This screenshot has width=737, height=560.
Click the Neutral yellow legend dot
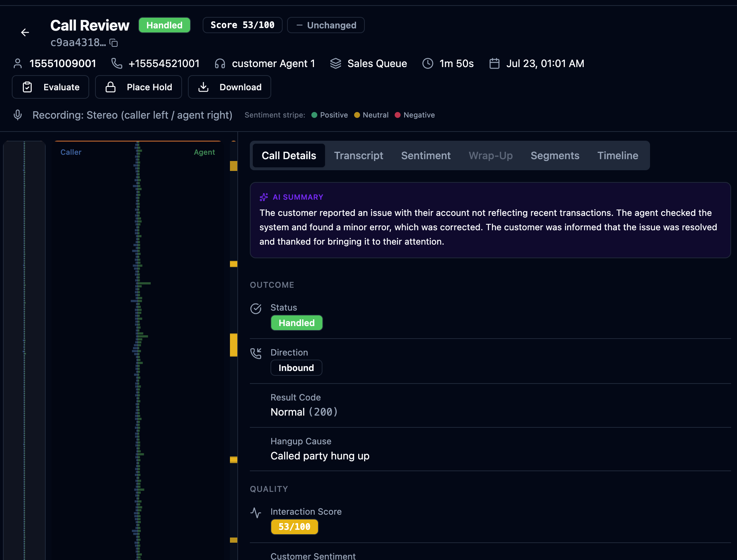coord(357,115)
